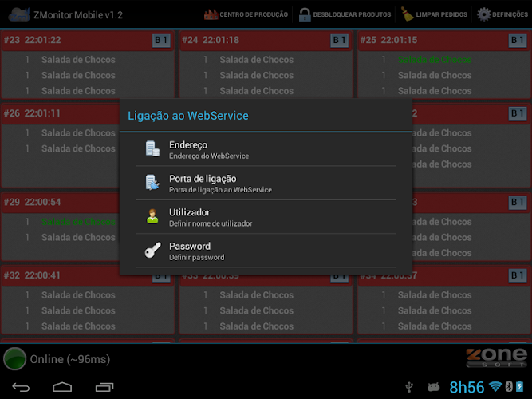Click green Salada de Chocos in order #29

click(78, 222)
